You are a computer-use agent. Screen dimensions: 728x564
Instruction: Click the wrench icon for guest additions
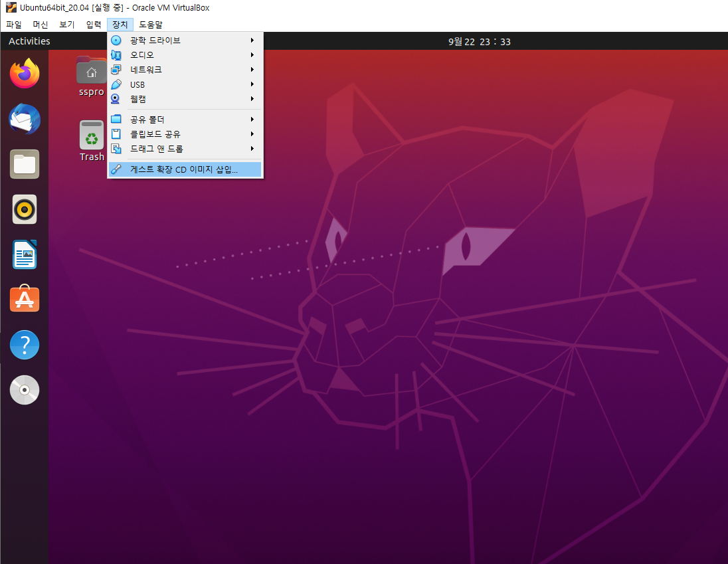116,169
